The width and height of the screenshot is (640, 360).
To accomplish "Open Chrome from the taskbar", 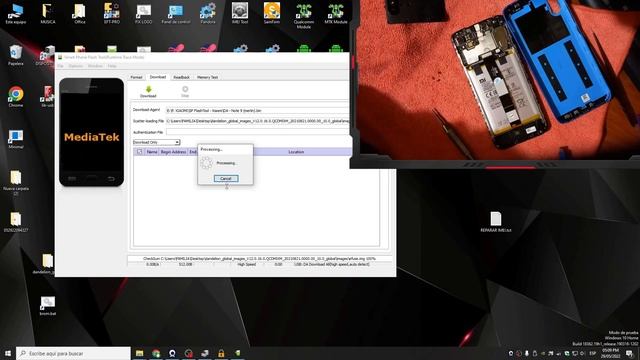I will (156, 353).
